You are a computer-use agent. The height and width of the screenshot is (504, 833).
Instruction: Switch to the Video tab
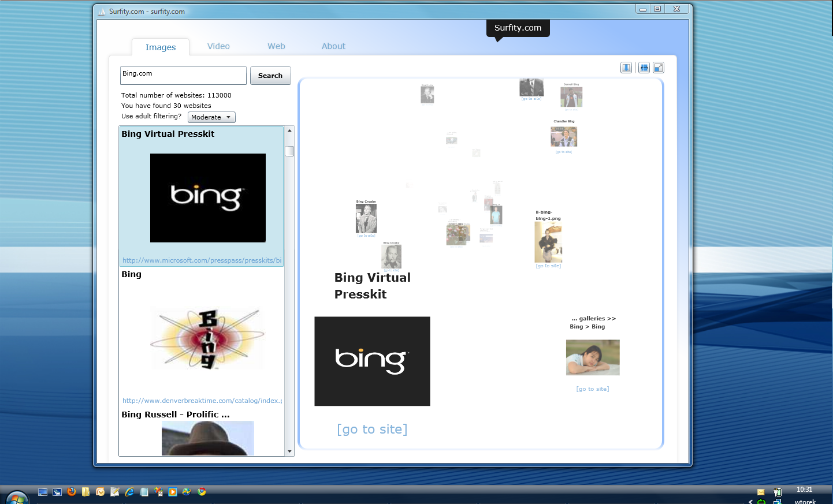(x=218, y=46)
